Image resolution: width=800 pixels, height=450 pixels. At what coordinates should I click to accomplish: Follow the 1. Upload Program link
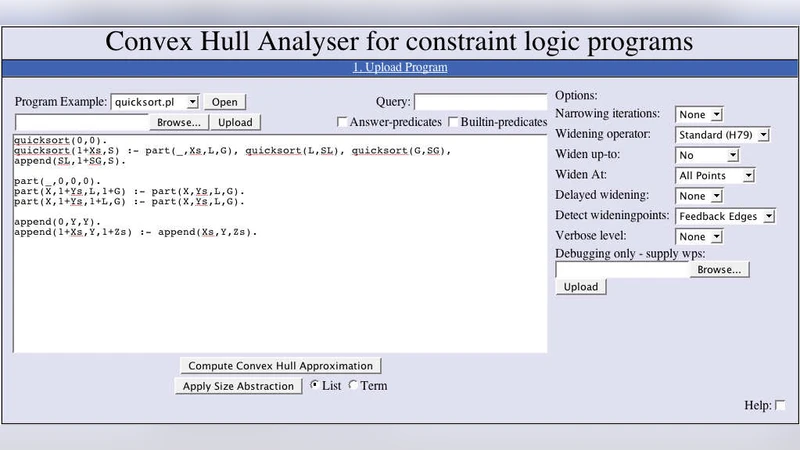400,68
